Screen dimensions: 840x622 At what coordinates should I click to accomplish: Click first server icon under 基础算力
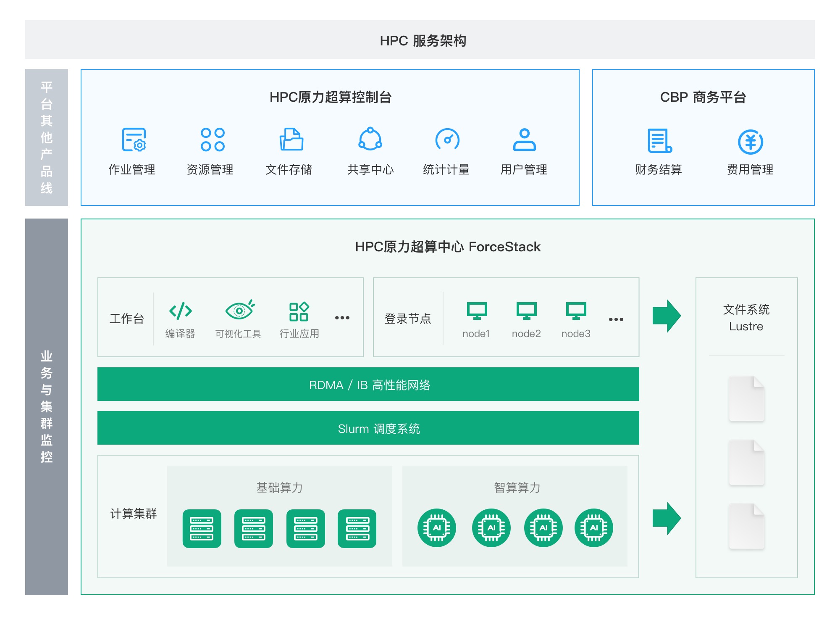pyautogui.click(x=202, y=529)
